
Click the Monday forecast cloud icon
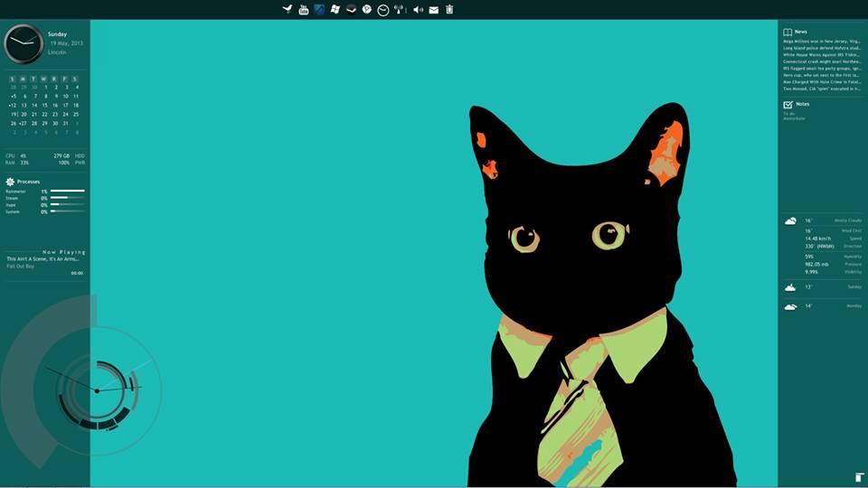pos(790,306)
